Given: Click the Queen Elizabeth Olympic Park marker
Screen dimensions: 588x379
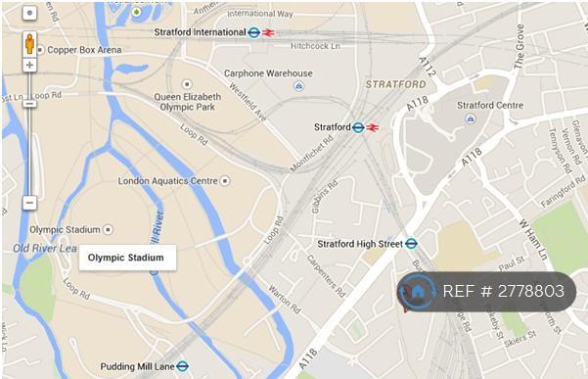Looking at the screenshot, I should [187, 83].
